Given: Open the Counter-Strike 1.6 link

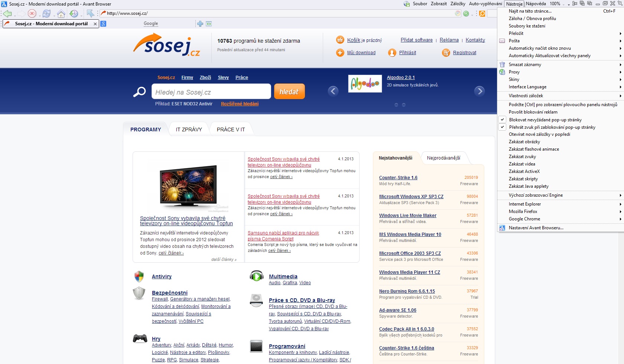Looking at the screenshot, I should pos(398,178).
